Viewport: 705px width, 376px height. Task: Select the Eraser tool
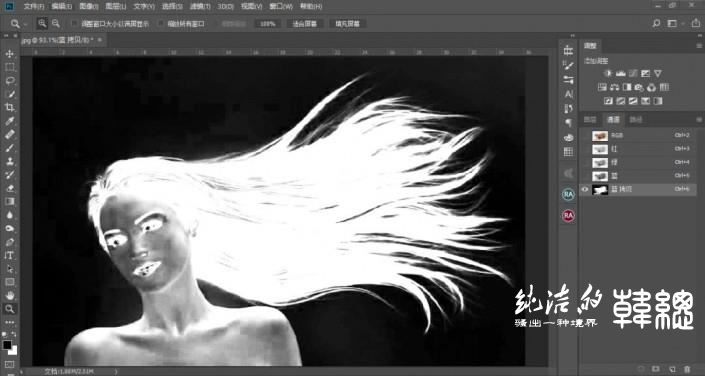pos(9,188)
